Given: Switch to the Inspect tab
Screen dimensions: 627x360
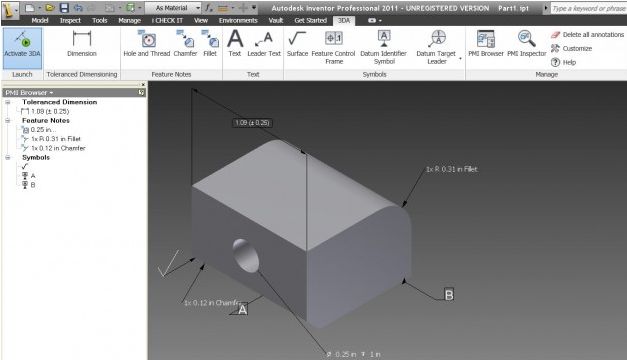Looking at the screenshot, I should (x=70, y=20).
